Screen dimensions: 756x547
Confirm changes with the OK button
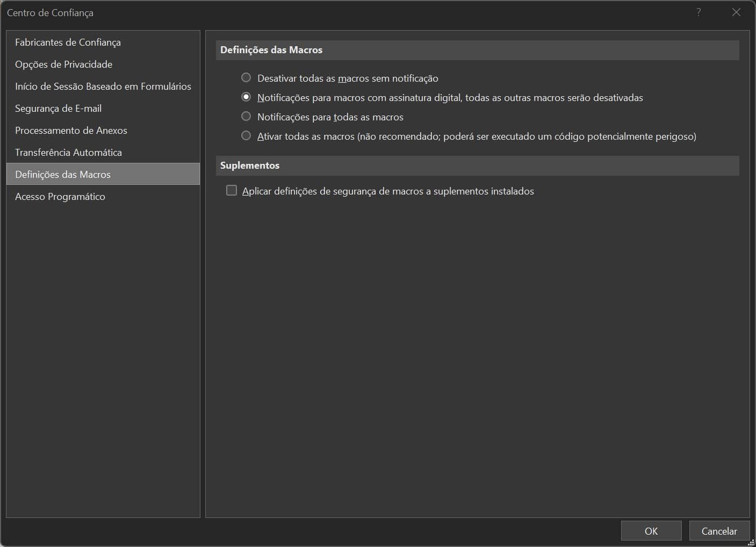coord(651,531)
